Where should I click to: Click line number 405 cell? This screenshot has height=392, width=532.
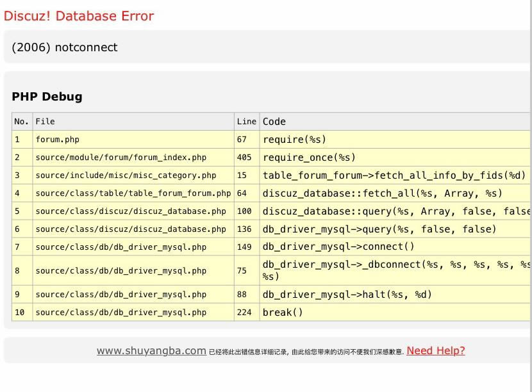click(x=247, y=158)
